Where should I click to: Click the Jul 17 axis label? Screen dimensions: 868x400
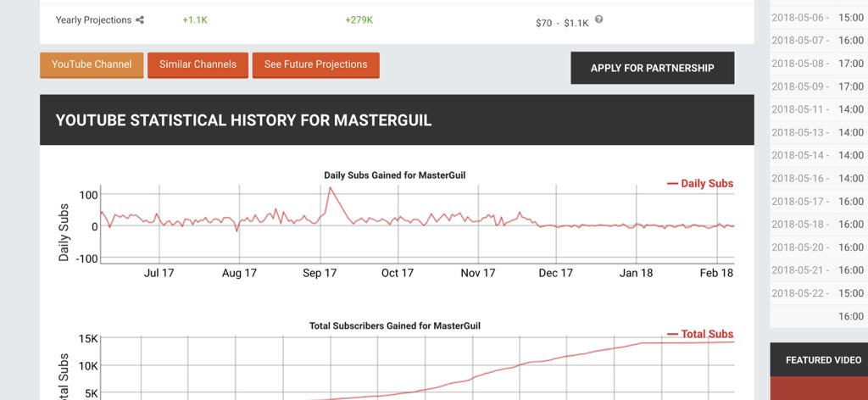pos(159,274)
